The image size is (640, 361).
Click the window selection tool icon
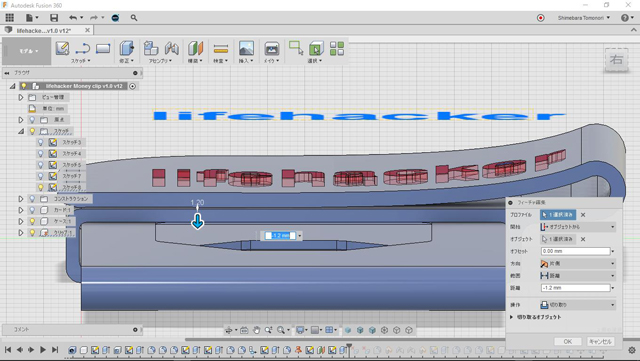click(296, 48)
